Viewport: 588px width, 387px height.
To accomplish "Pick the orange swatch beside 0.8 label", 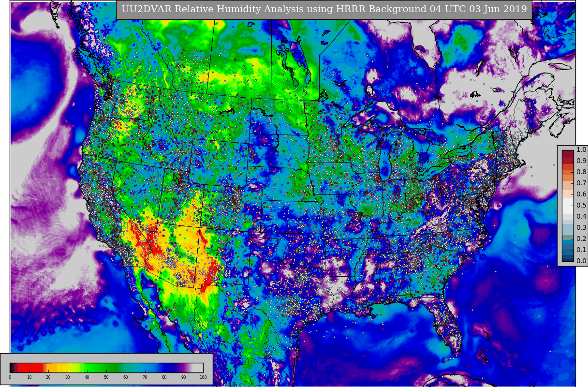I will [568, 172].
